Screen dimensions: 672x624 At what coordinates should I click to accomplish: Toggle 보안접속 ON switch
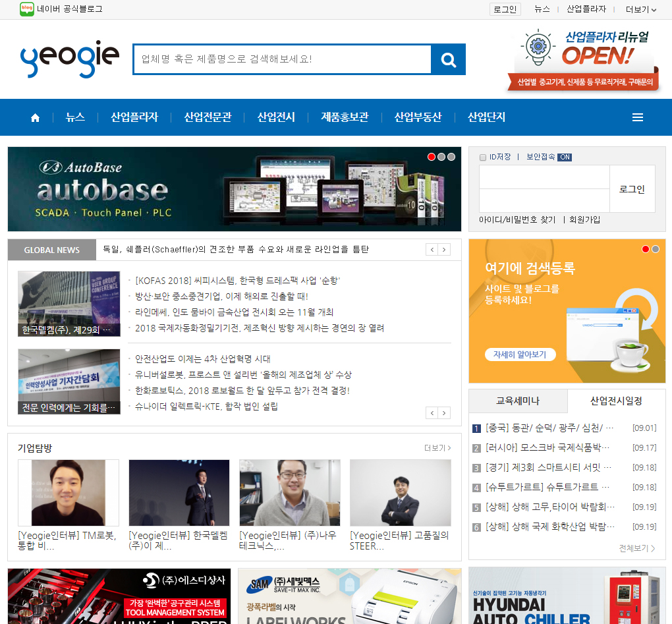(x=565, y=157)
